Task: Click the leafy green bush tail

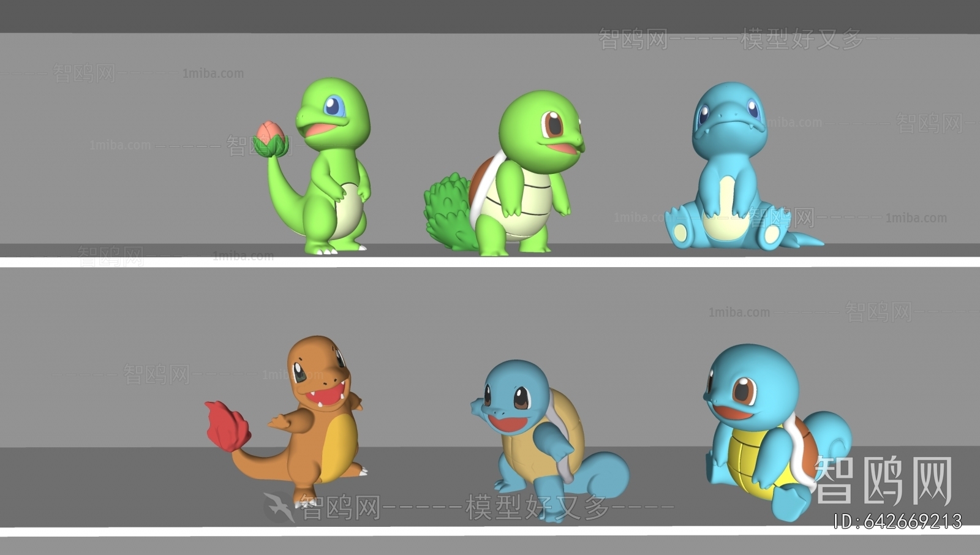Action: 447,208
